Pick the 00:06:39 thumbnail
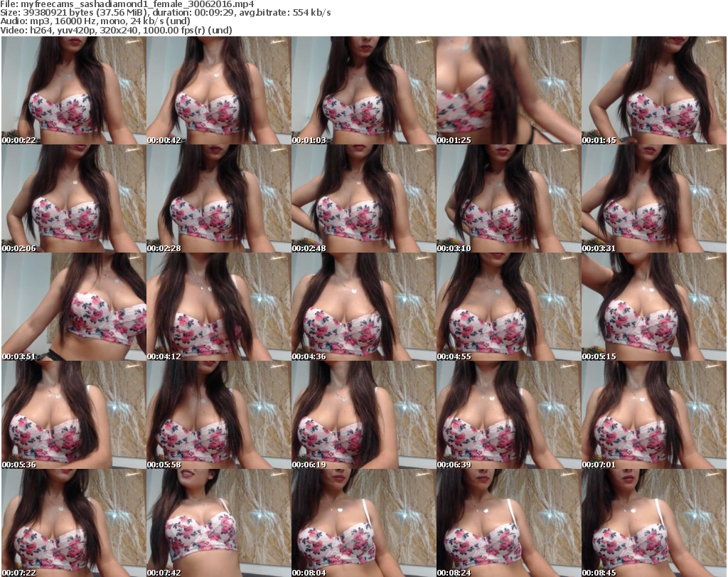 pos(508,415)
